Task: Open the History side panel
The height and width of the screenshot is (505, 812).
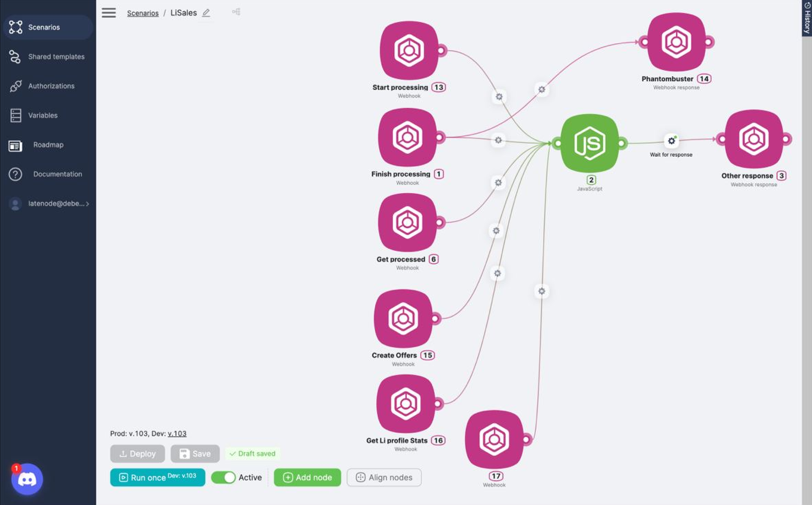Action: tap(807, 18)
